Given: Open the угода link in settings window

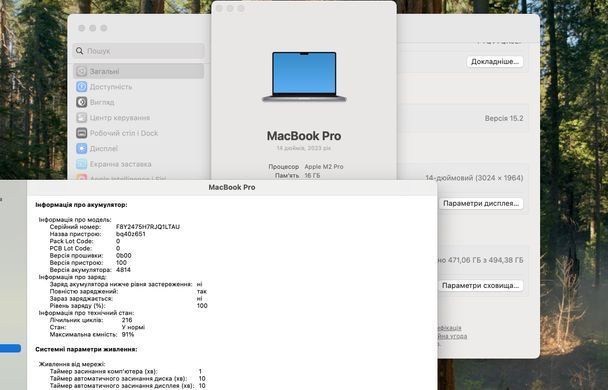Looking at the screenshot, I should (457, 336).
